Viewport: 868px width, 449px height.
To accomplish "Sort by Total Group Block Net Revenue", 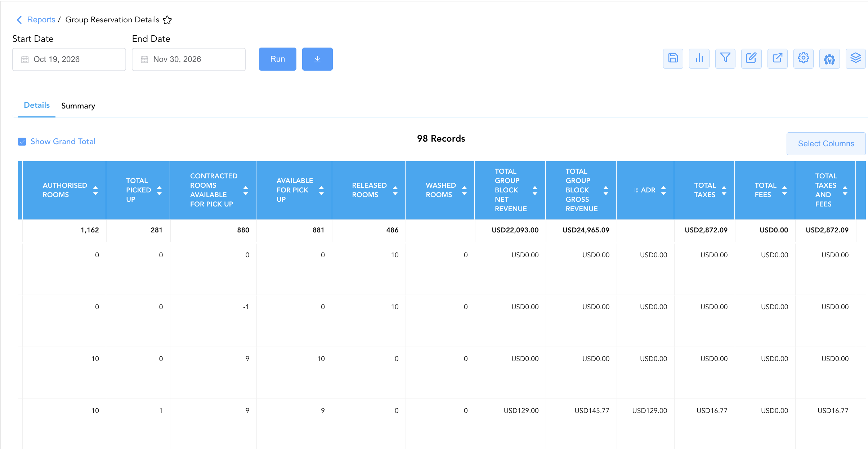I will (535, 190).
